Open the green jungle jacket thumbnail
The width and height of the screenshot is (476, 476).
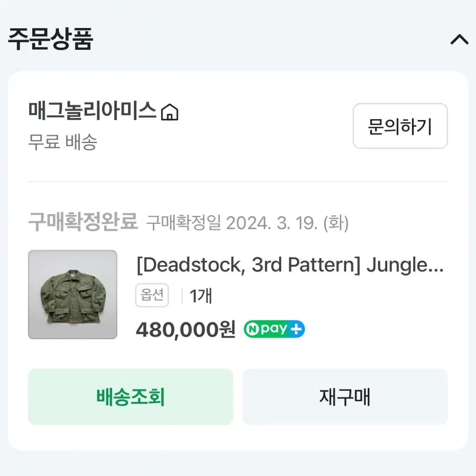[x=72, y=294]
